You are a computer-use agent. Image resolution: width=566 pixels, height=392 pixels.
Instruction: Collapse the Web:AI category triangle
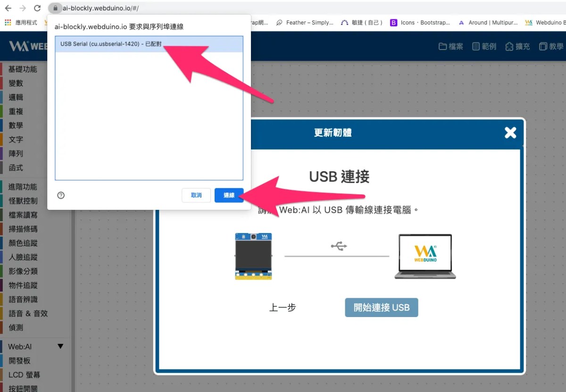click(60, 346)
